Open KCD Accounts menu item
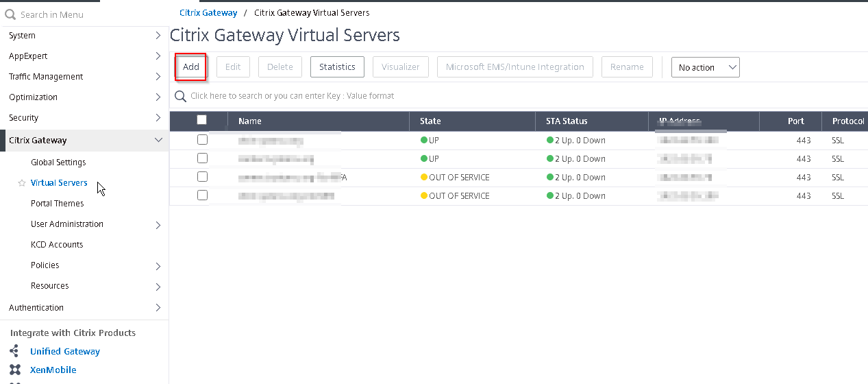 coord(57,245)
